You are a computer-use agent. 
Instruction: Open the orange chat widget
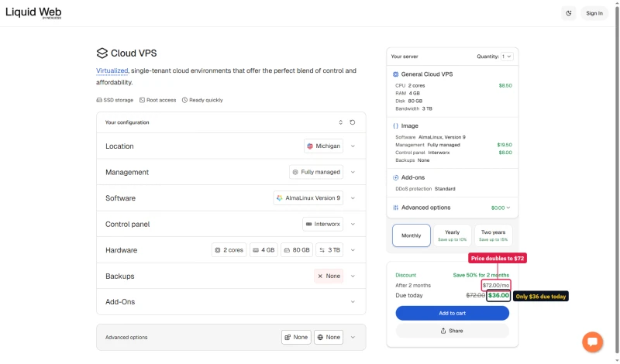[592, 342]
